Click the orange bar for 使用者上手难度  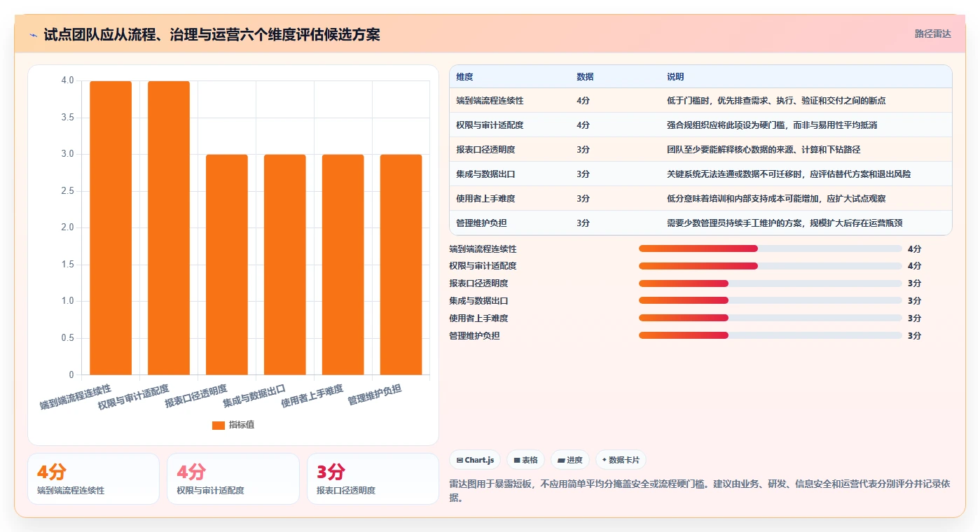343,265
